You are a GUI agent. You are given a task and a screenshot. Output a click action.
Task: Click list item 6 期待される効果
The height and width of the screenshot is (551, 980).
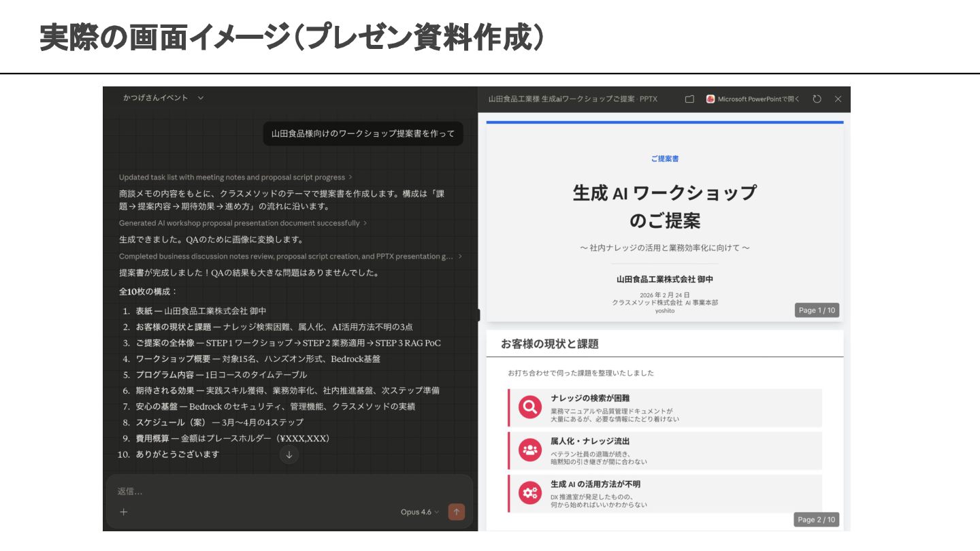pyautogui.click(x=280, y=390)
